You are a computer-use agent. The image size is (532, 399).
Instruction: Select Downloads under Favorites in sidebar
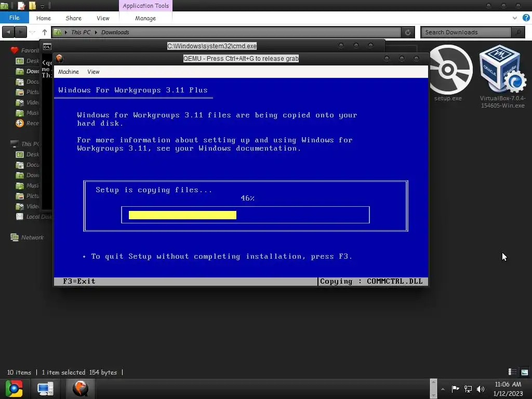point(28,71)
